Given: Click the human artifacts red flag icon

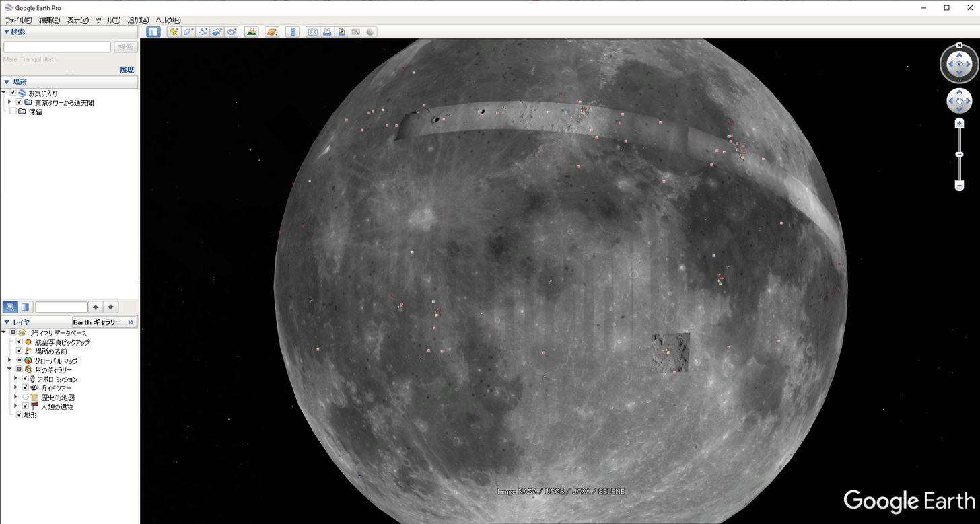Looking at the screenshot, I should (x=34, y=406).
